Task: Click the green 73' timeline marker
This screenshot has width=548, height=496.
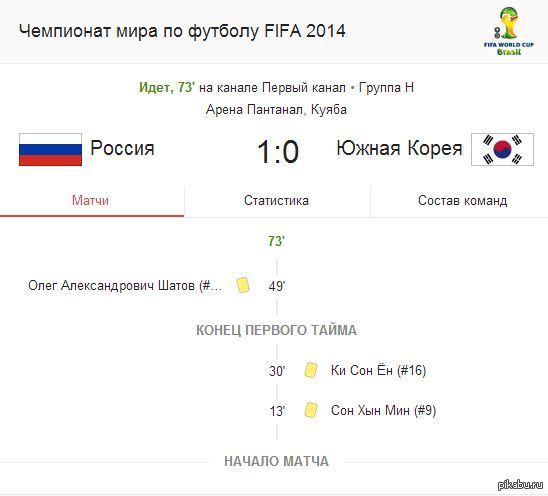Action: tap(276, 241)
